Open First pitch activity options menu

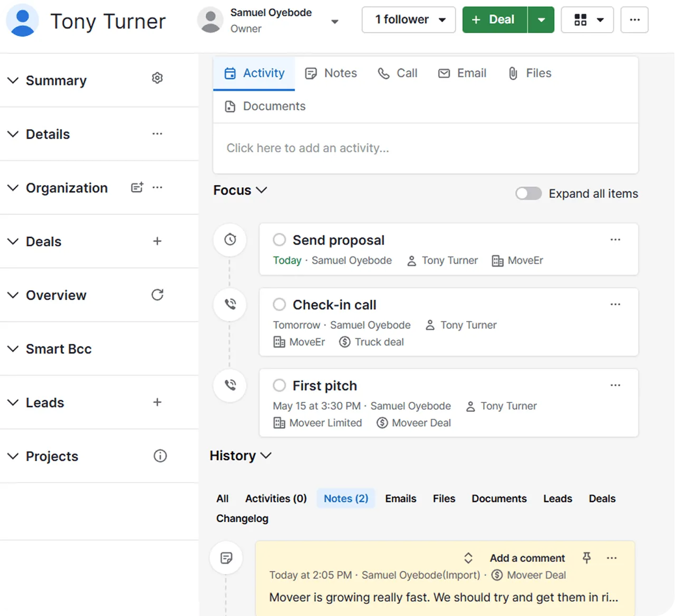(615, 385)
